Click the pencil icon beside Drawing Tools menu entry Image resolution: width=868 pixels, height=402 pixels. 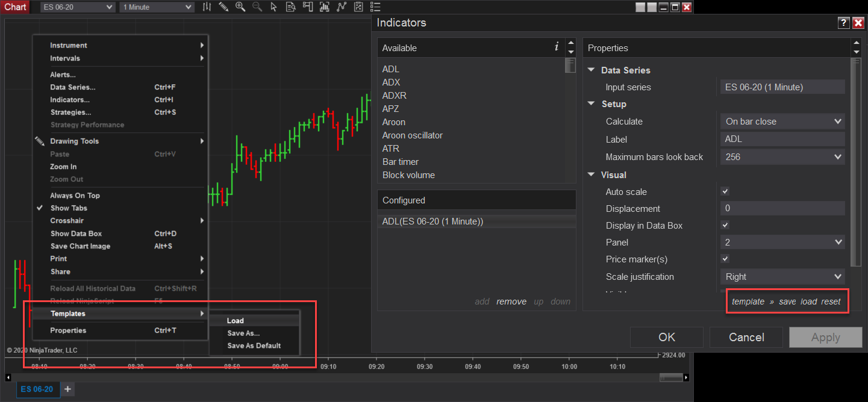[x=40, y=141]
